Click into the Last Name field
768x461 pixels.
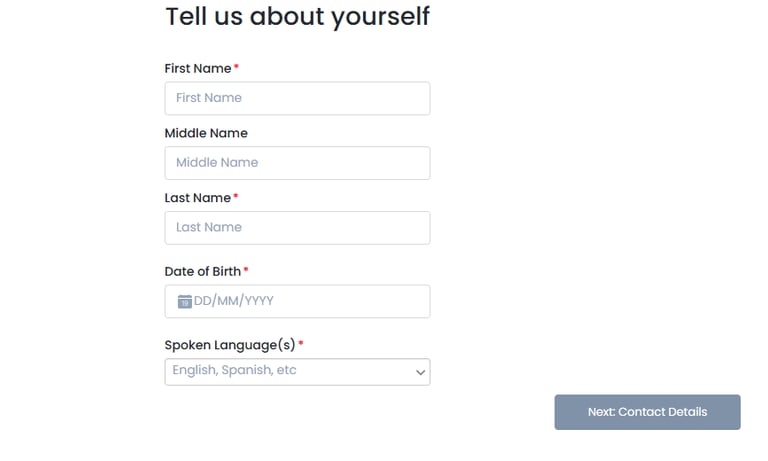point(297,228)
